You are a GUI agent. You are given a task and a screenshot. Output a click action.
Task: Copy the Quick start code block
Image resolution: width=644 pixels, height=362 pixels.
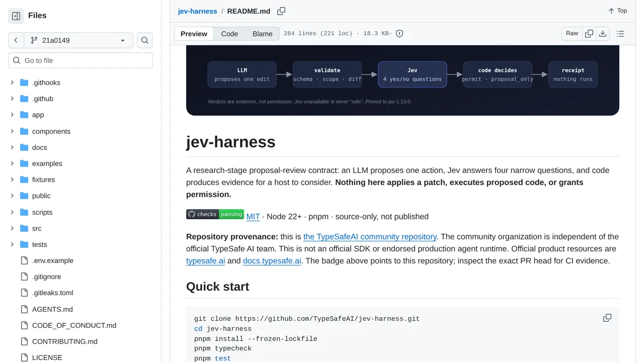coord(607,318)
